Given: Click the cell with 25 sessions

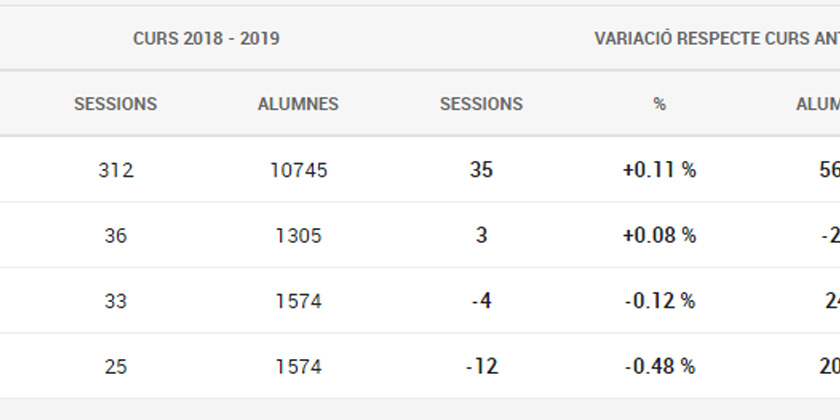Looking at the screenshot, I should tap(116, 367).
